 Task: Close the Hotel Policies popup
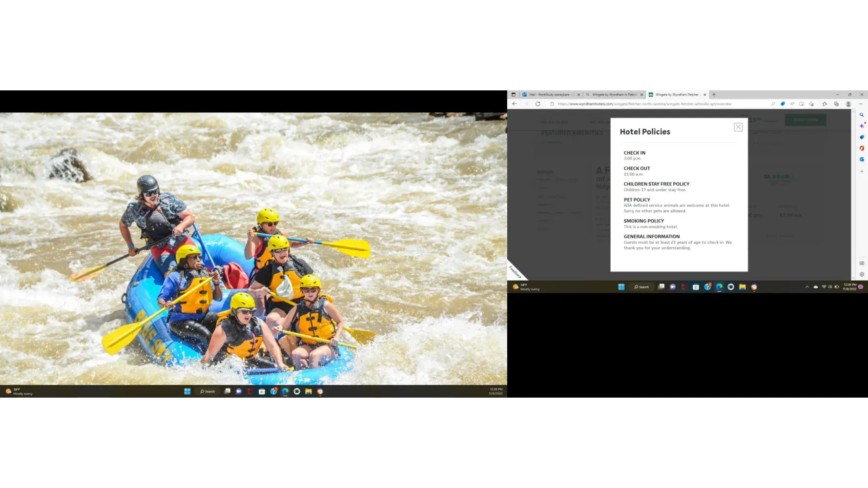coord(738,127)
